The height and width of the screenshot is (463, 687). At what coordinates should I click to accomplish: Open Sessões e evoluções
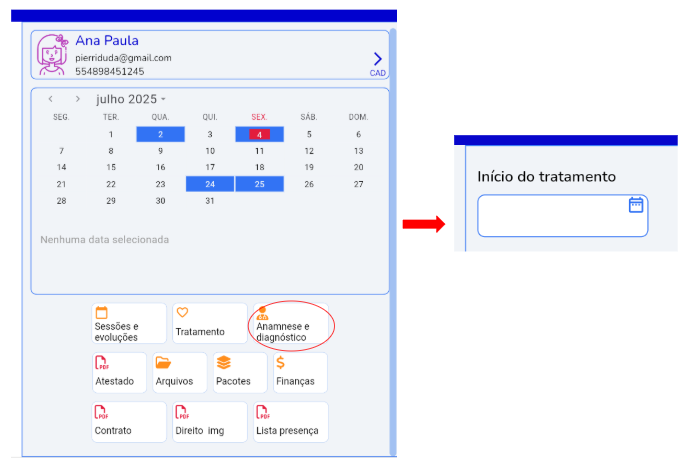(x=128, y=324)
